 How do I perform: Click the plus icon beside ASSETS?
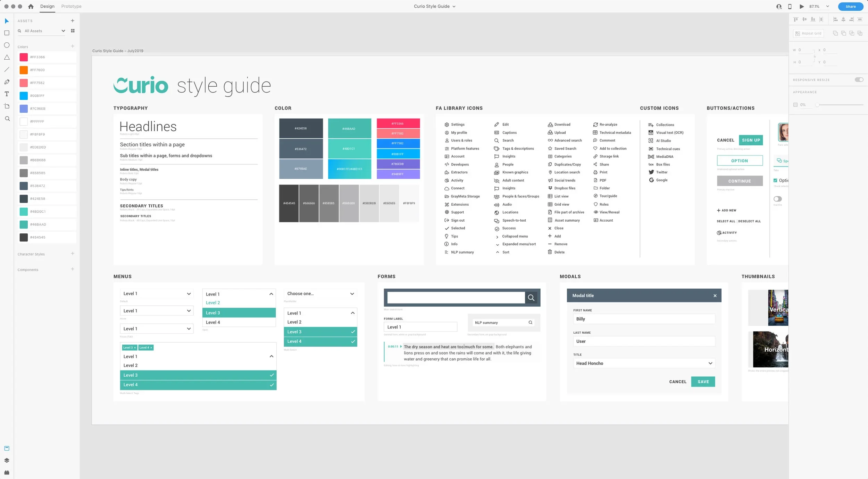73,21
